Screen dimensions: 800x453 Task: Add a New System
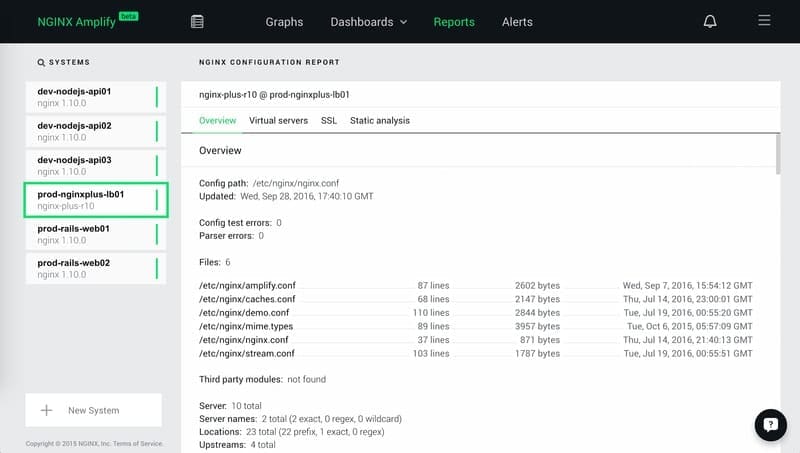click(93, 410)
